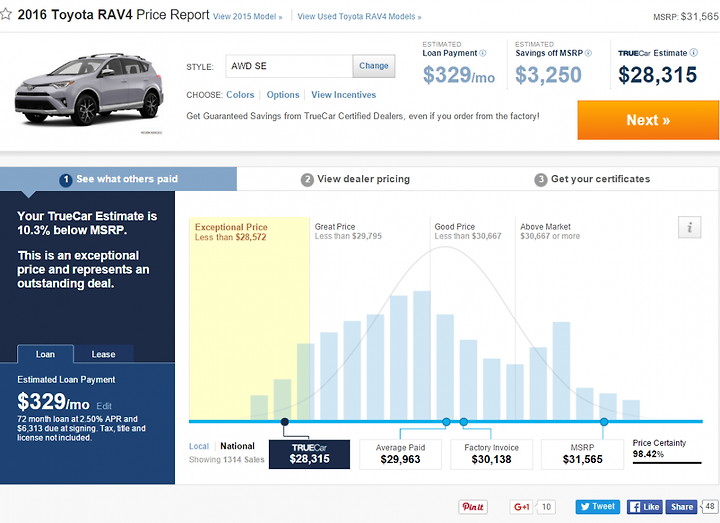This screenshot has height=523, width=720.
Task: Click the orange Next button
Action: (x=648, y=120)
